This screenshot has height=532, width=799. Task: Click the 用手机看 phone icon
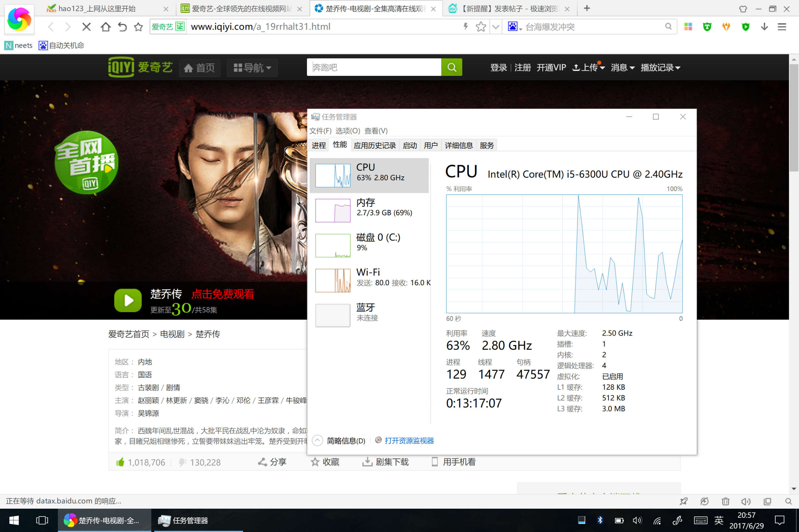[x=435, y=462]
